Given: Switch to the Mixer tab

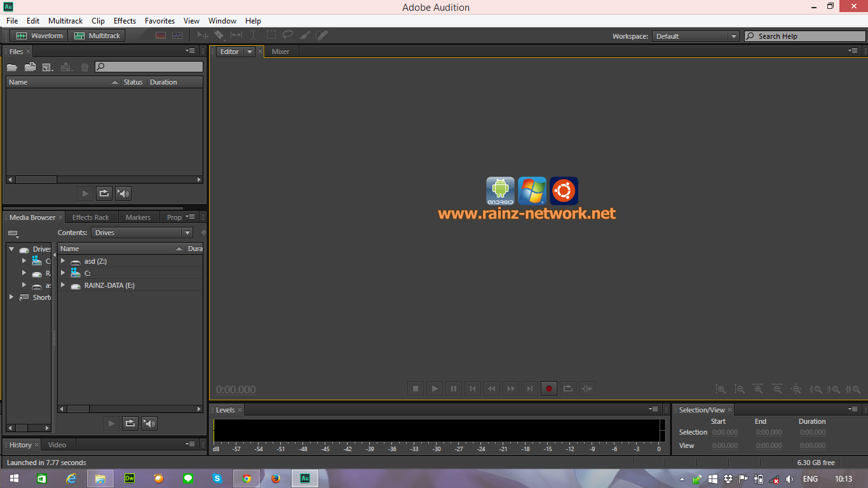Looking at the screenshot, I should click(280, 51).
